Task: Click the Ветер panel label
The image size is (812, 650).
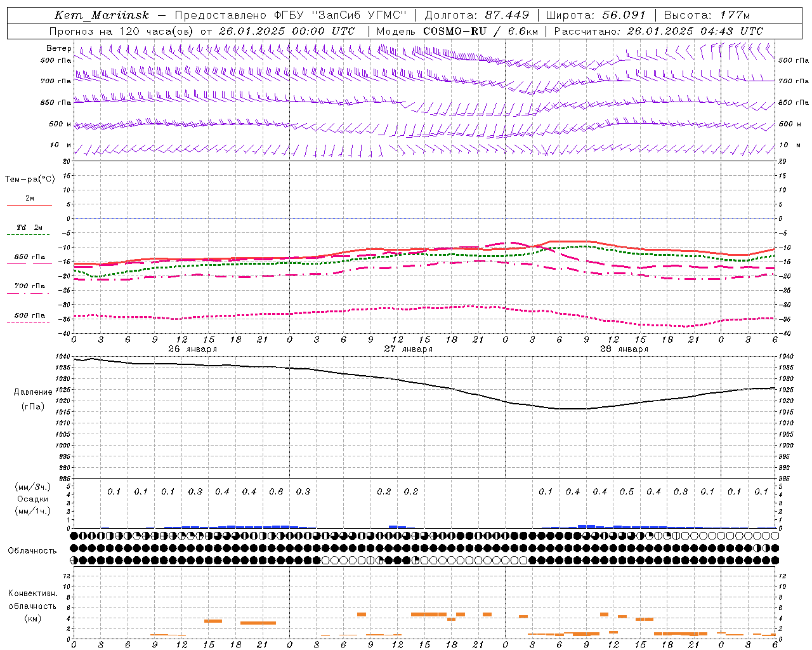Action: pyautogui.click(x=59, y=48)
